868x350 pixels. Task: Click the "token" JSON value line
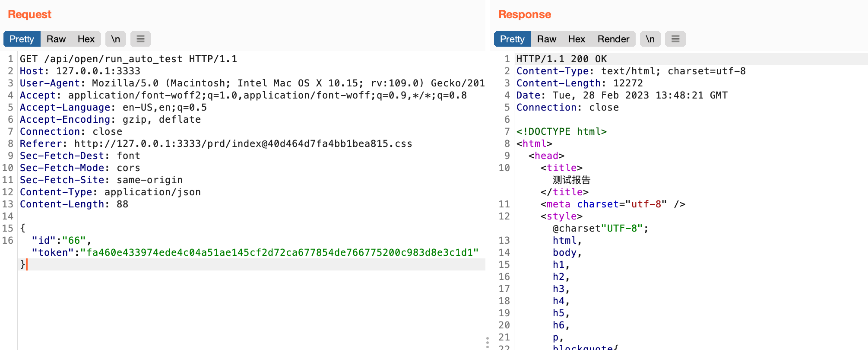(255, 252)
